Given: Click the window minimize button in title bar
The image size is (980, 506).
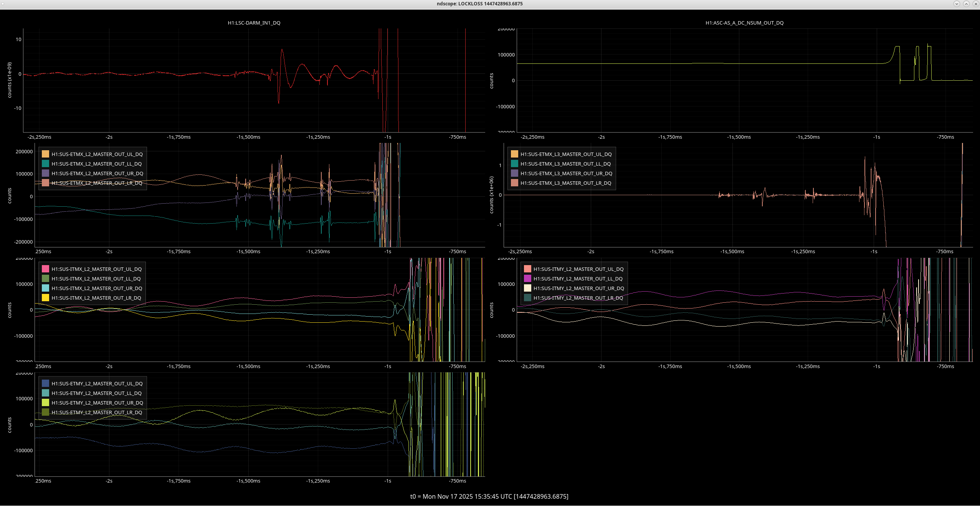Looking at the screenshot, I should (x=957, y=4).
